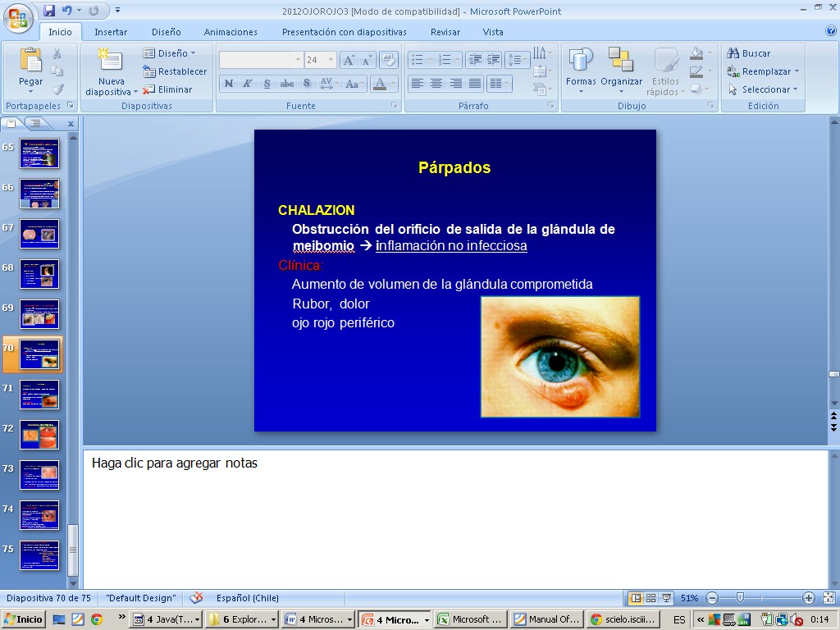Click the Pegar paste icon
This screenshot has height=630, width=840.
[31, 62]
